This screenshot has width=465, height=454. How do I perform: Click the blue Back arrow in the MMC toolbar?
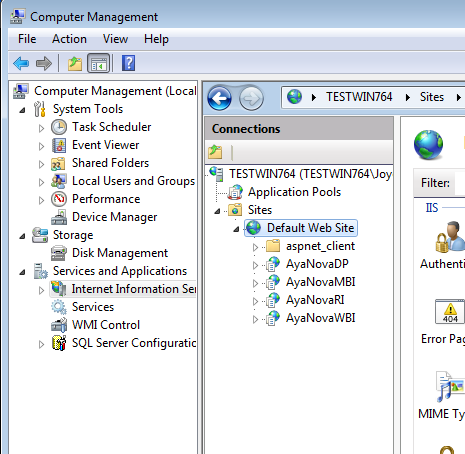pos(21,63)
